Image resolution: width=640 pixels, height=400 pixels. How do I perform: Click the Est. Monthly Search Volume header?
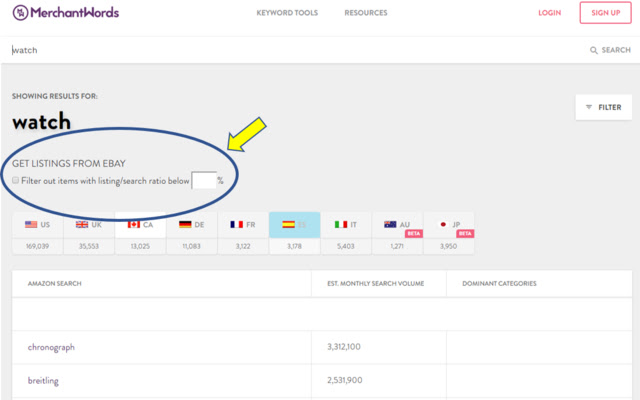376,283
